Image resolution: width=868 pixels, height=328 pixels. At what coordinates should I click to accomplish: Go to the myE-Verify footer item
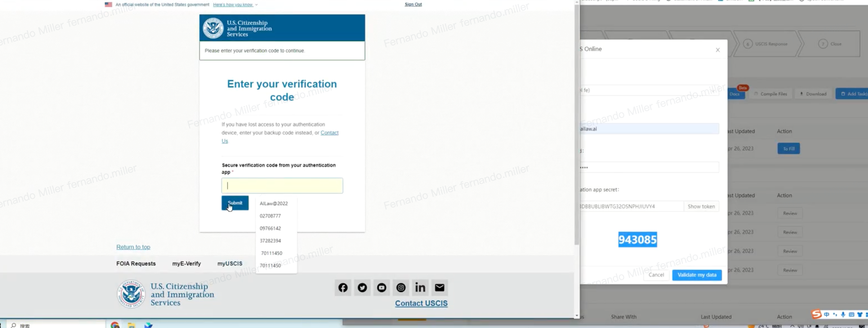pyautogui.click(x=186, y=264)
